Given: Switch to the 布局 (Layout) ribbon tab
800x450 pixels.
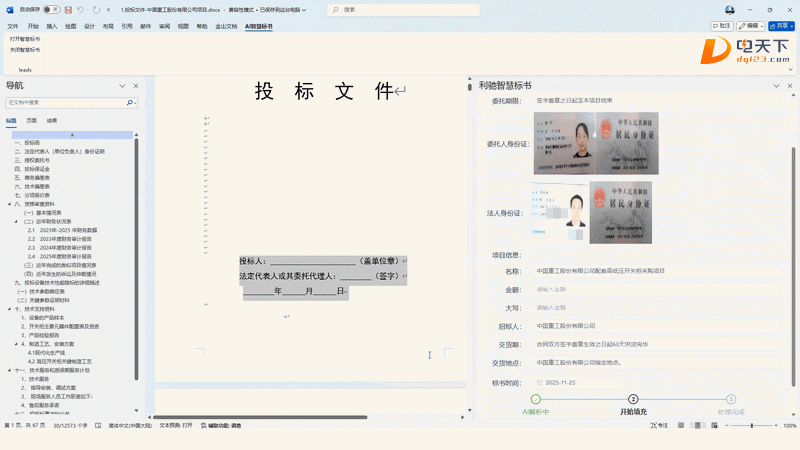Looking at the screenshot, I should [108, 26].
